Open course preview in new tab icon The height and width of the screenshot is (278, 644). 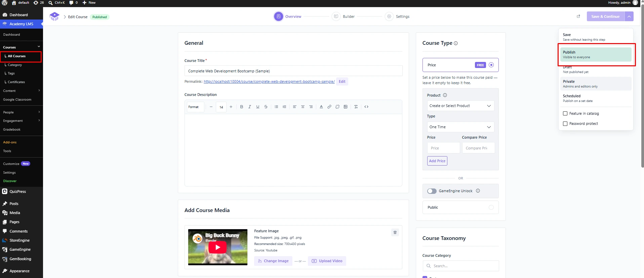coord(578,16)
